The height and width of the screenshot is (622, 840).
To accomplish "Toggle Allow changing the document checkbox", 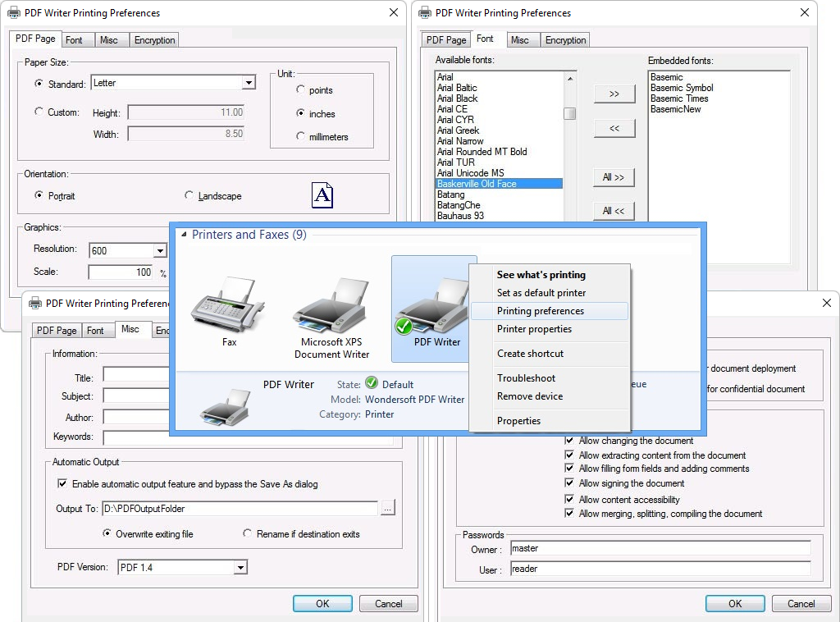I will click(x=569, y=441).
